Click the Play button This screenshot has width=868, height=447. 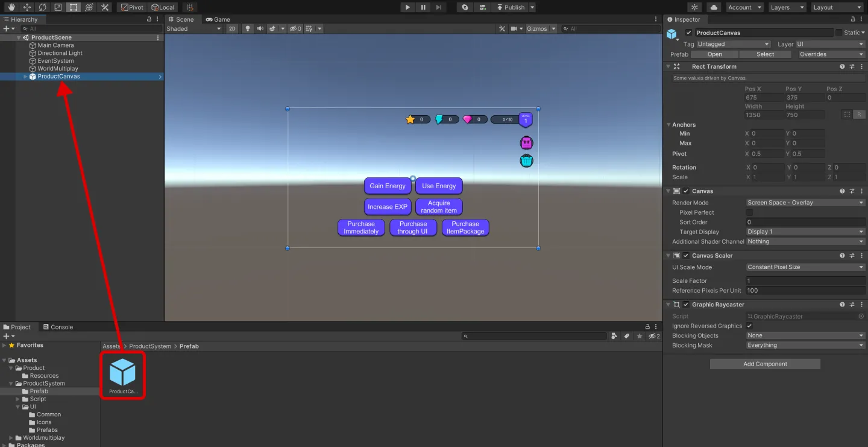(408, 7)
